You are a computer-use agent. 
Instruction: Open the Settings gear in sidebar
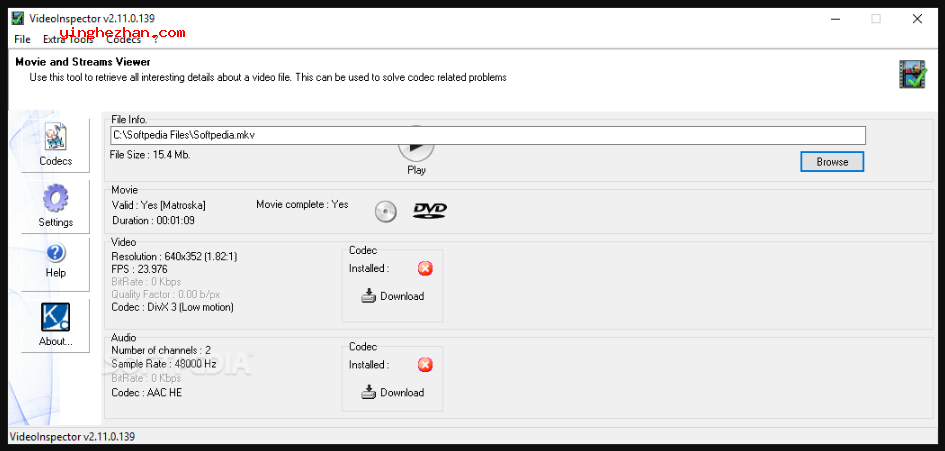(x=55, y=206)
